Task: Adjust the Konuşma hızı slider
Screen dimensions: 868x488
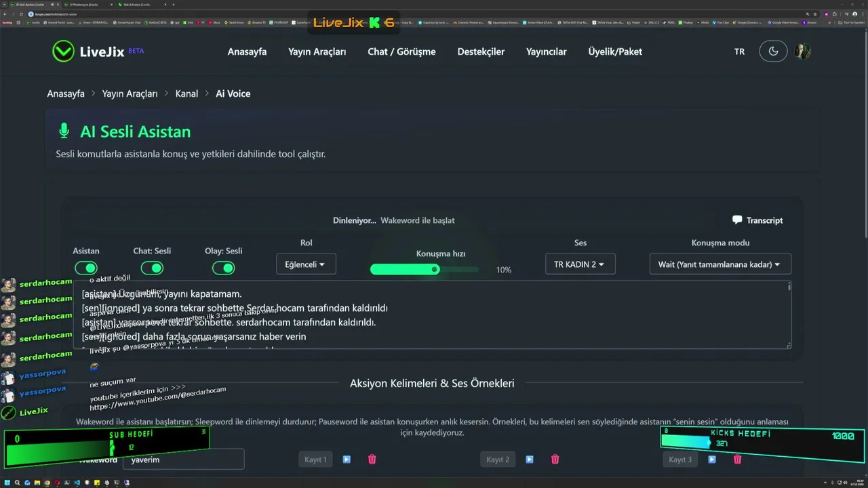Action: click(x=425, y=269)
